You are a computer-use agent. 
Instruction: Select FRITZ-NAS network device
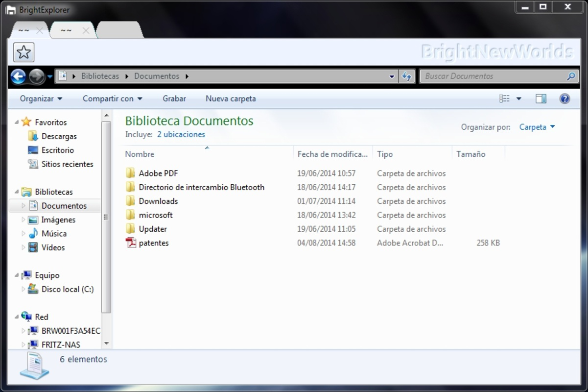point(61,344)
